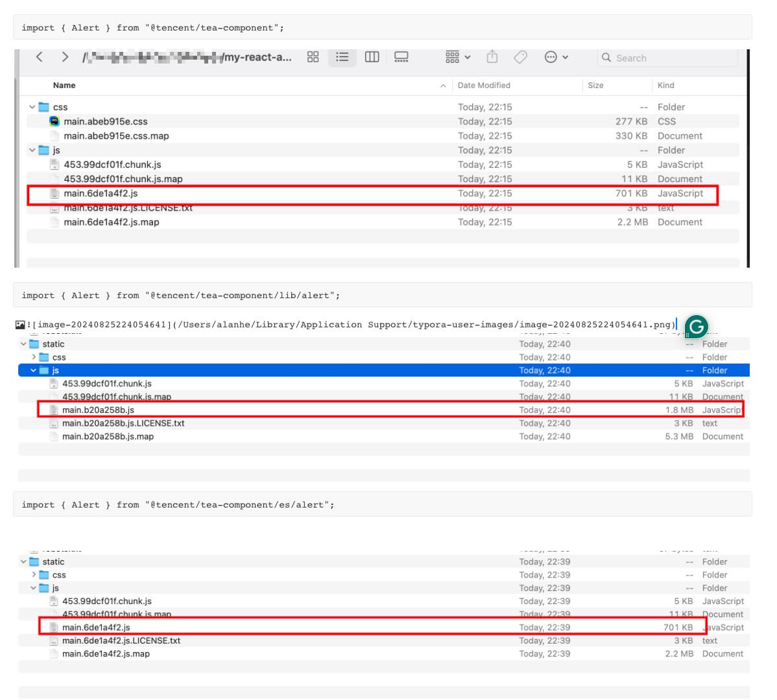The height and width of the screenshot is (700, 777).
Task: Click code block importing from tea-component/lib/alert
Action: tap(383, 295)
